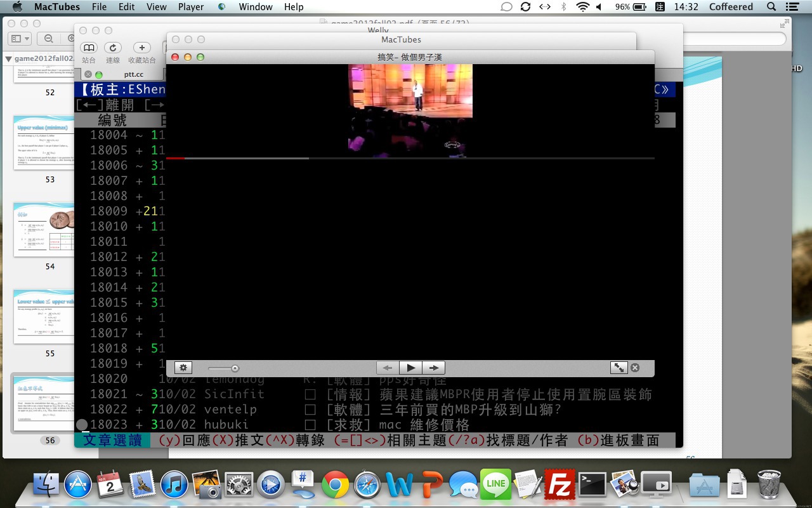Open the Window menu

[x=256, y=7]
